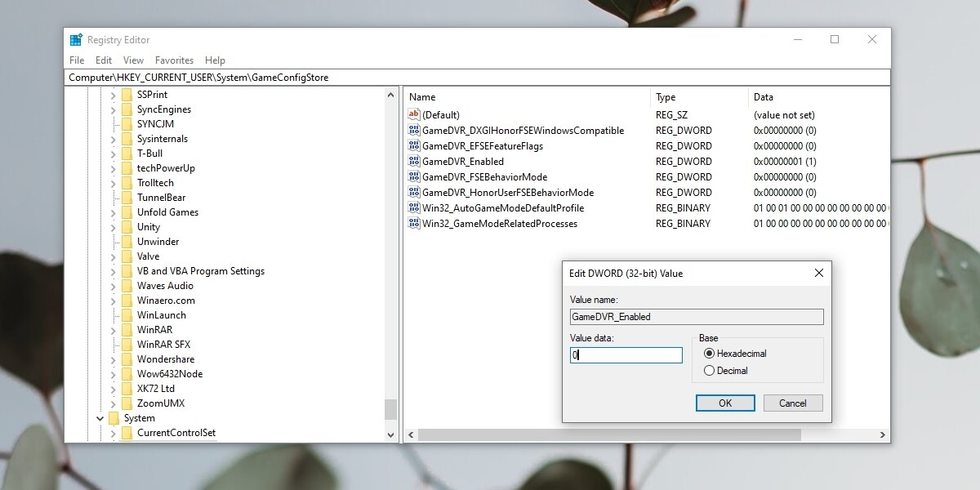Click the GameDVR_FSEBehaviorMode DWORD icon
This screenshot has height=490, width=980.
click(x=414, y=177)
